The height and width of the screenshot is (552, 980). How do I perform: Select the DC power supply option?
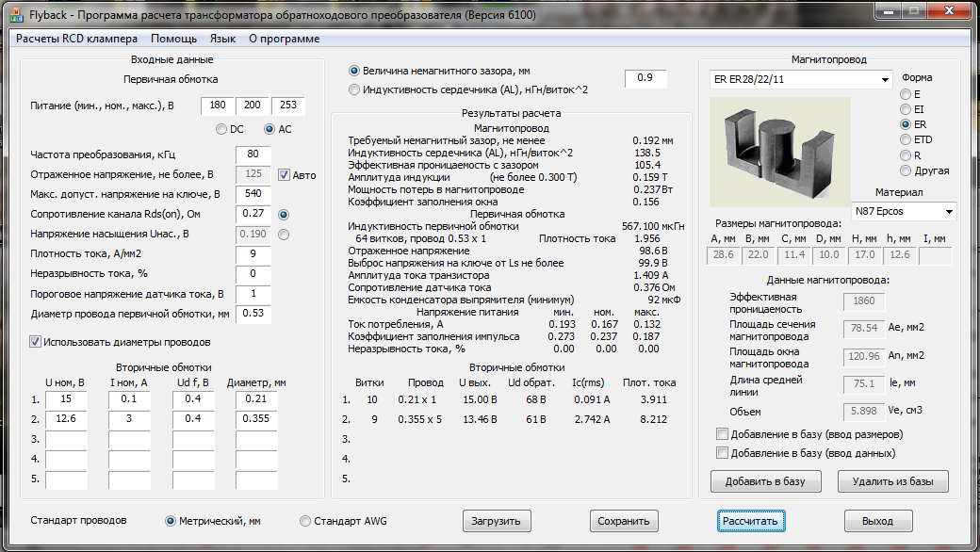[221, 129]
